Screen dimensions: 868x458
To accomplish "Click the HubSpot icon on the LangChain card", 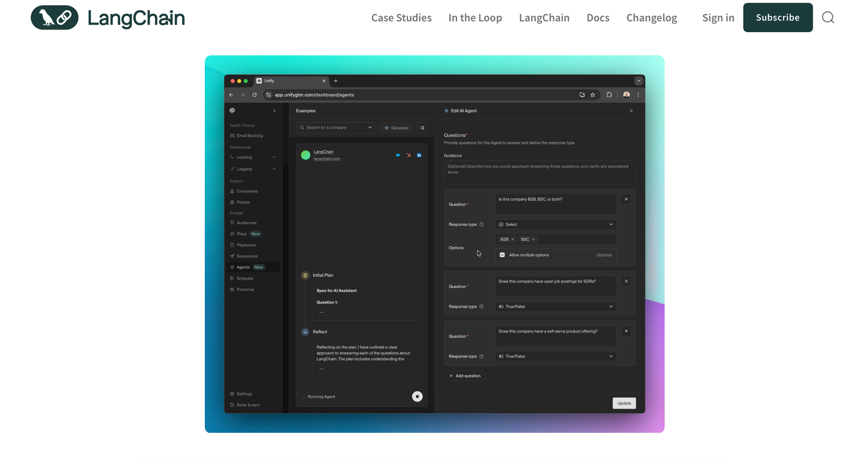I will pos(408,155).
